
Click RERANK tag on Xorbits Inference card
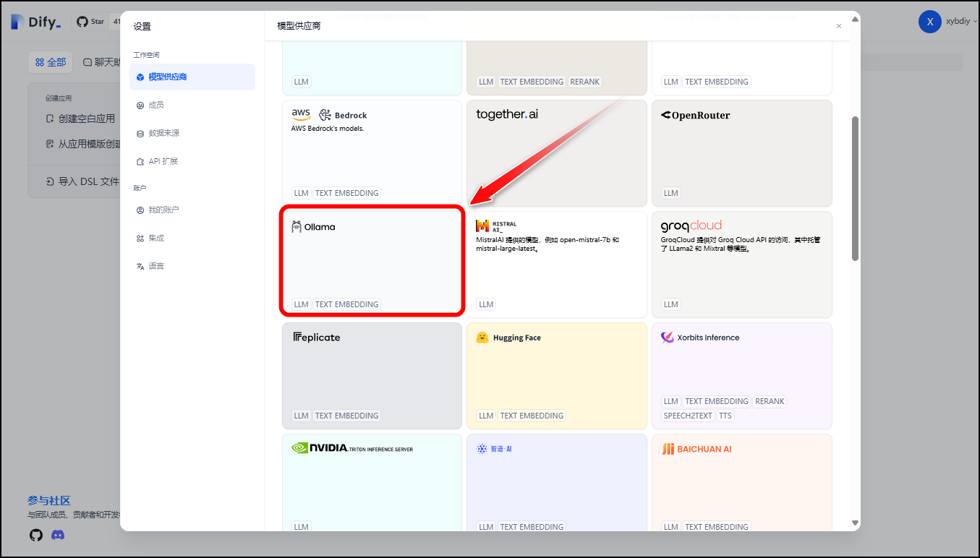pyautogui.click(x=770, y=401)
